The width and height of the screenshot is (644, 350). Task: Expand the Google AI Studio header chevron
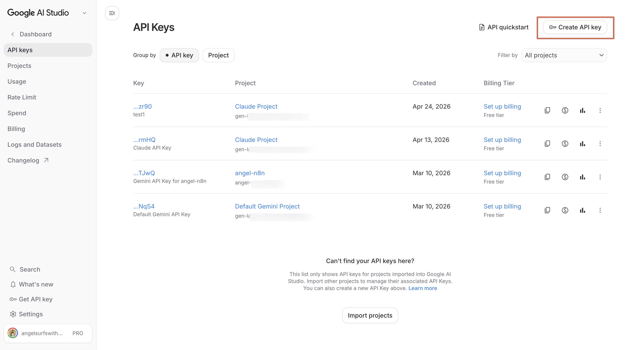tap(85, 13)
